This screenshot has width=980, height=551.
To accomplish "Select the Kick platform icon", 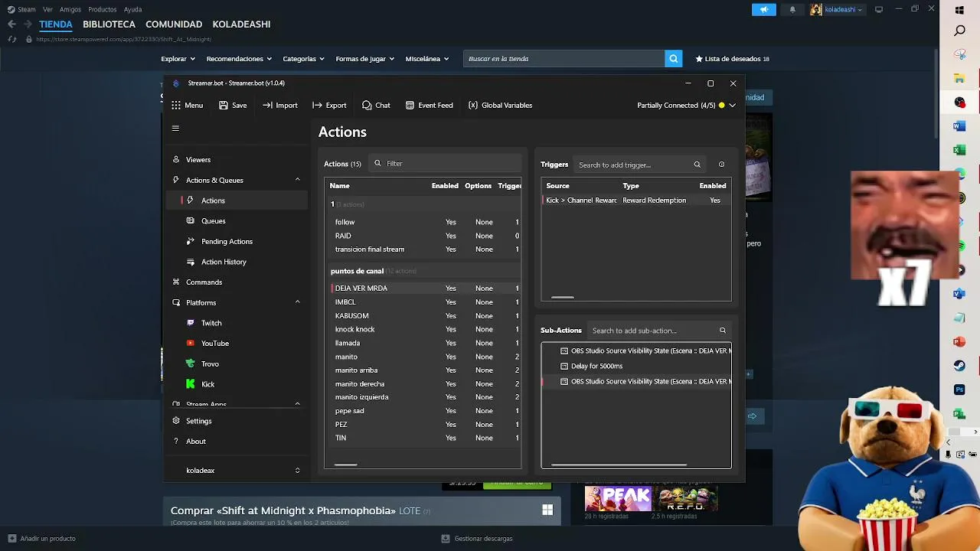I will [x=191, y=384].
